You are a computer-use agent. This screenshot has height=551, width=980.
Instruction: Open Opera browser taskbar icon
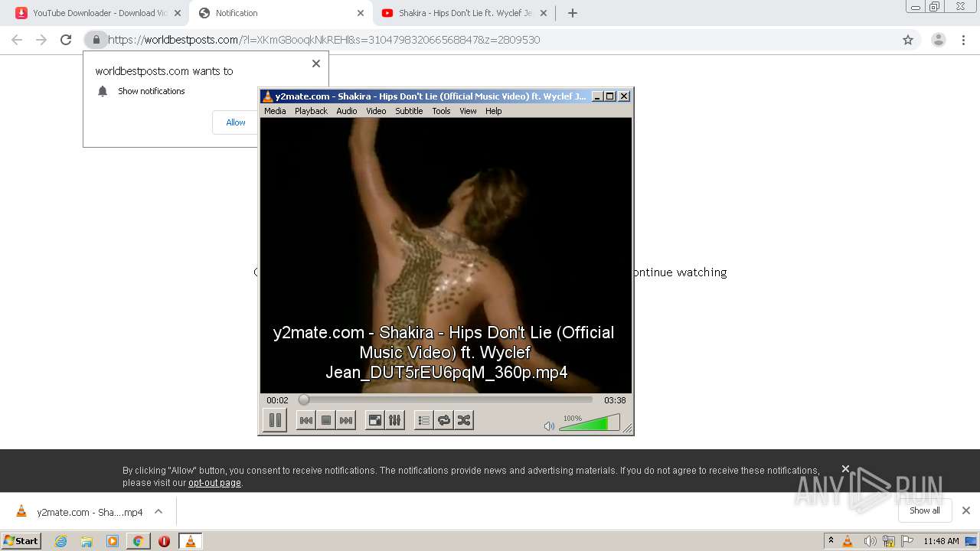tap(164, 541)
